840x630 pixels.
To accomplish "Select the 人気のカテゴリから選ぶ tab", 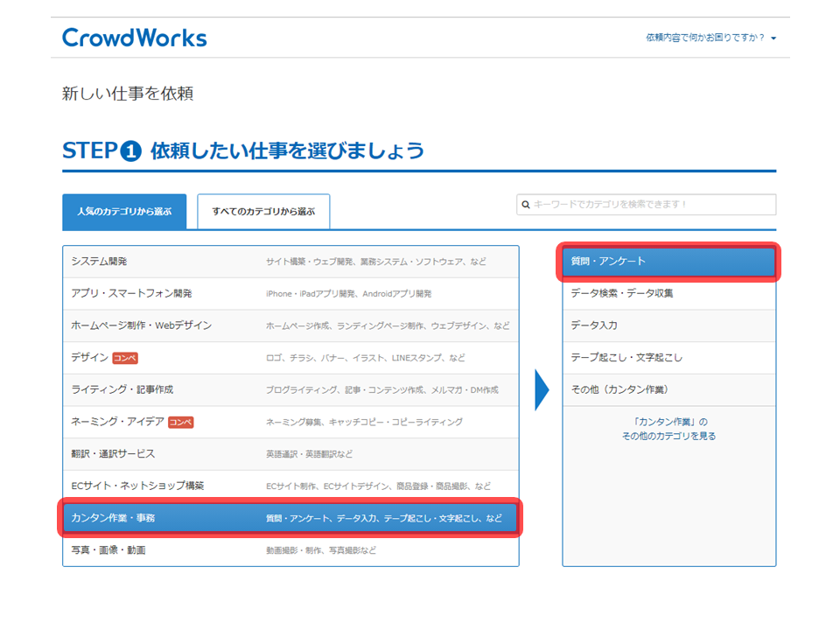I will coord(124,212).
